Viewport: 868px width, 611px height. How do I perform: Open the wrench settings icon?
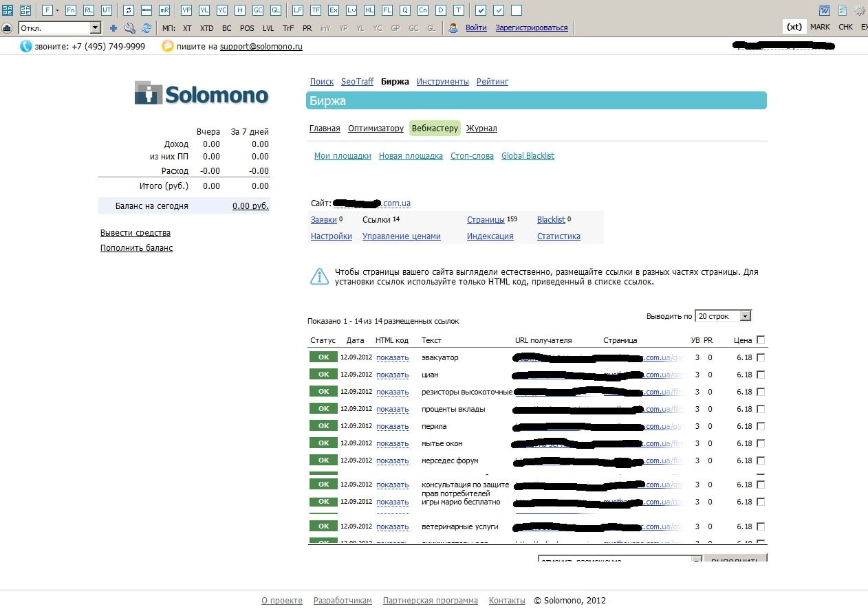point(129,28)
